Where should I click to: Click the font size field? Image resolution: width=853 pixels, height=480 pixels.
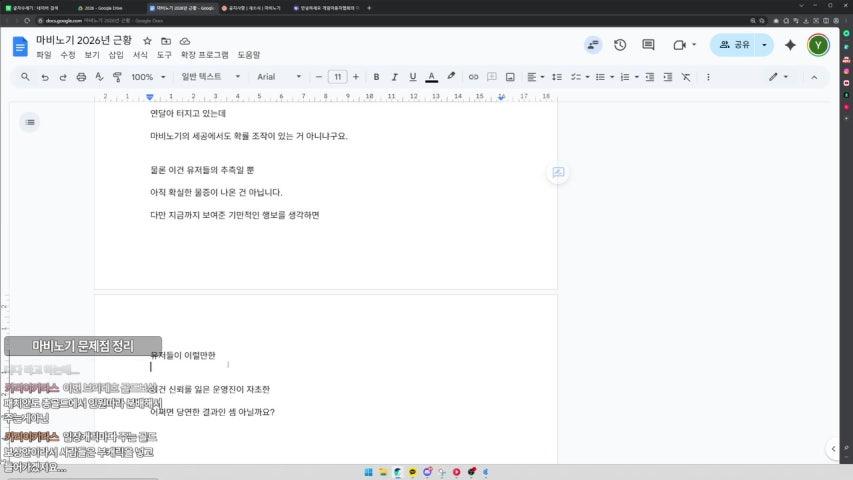(x=337, y=77)
